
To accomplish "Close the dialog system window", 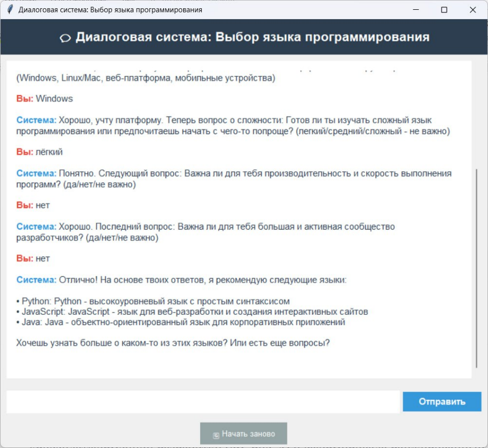I will (x=473, y=10).
